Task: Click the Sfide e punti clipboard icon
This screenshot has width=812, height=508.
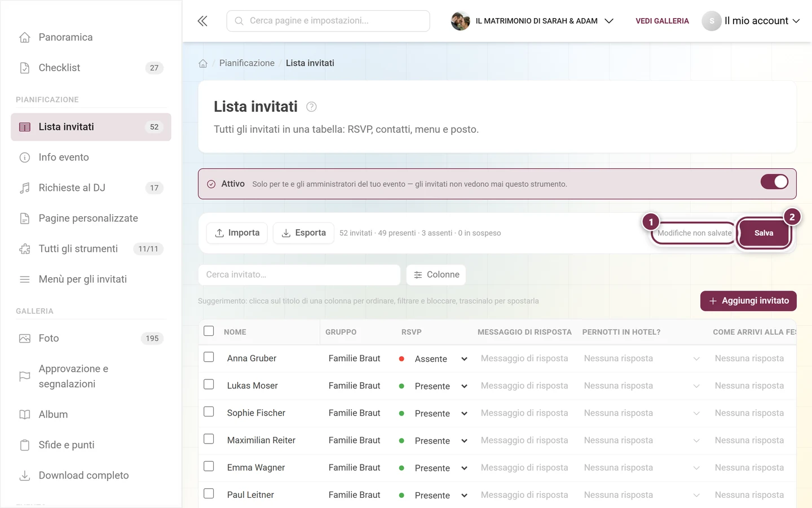Action: [25, 445]
